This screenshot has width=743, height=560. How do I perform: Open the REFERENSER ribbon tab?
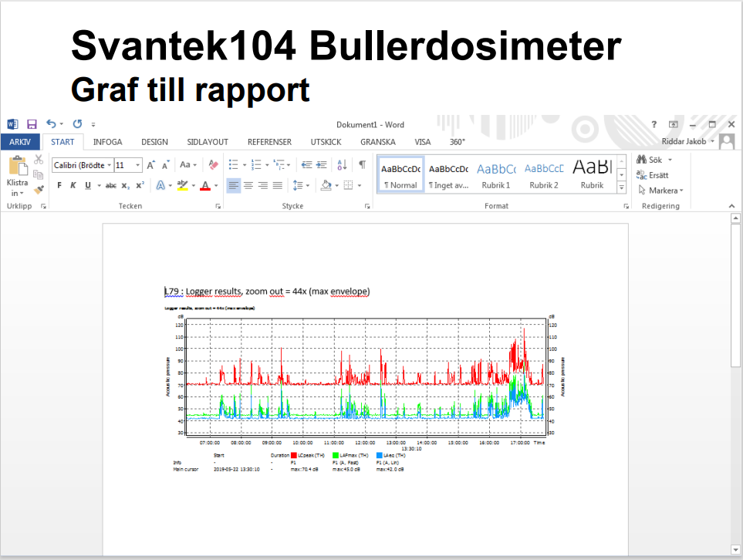(269, 142)
